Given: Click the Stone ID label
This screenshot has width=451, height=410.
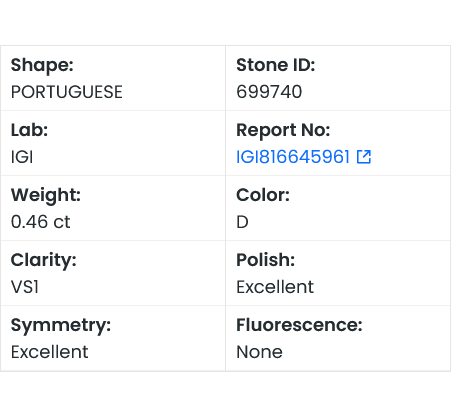Looking at the screenshot, I should [276, 65].
